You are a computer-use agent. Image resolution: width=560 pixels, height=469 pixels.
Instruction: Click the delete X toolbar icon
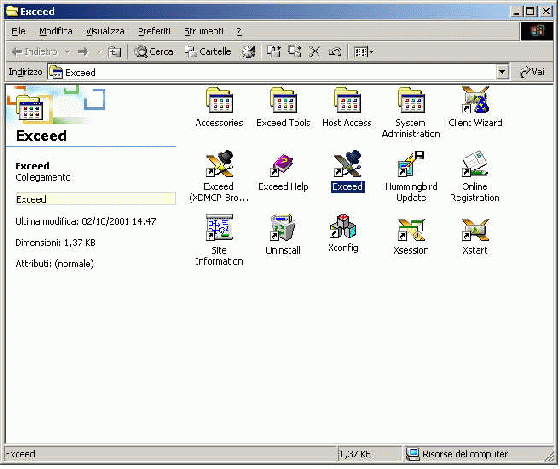(314, 52)
